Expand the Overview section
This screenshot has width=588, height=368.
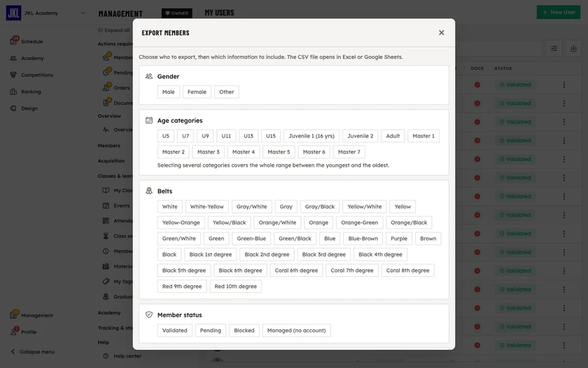pos(109,116)
